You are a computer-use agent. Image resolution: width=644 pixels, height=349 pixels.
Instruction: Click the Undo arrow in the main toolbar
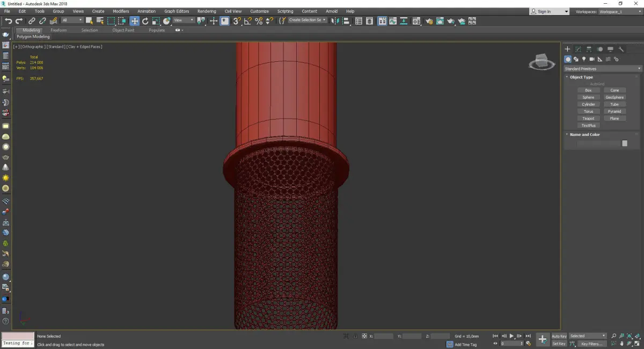point(8,21)
